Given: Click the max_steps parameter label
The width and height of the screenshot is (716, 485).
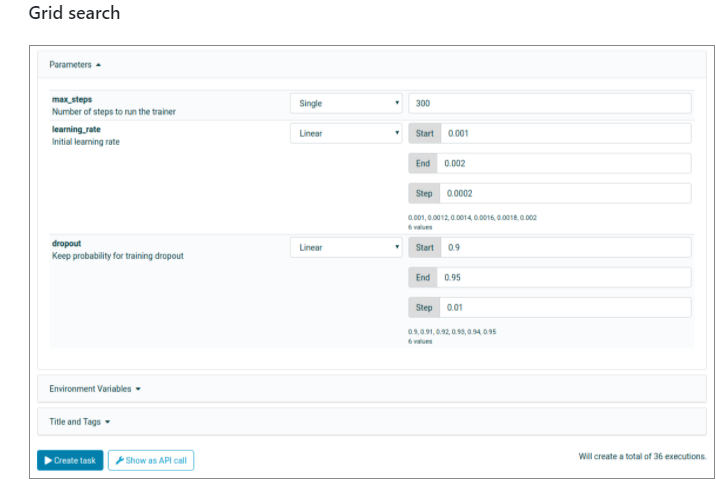Looking at the screenshot, I should tap(71, 99).
